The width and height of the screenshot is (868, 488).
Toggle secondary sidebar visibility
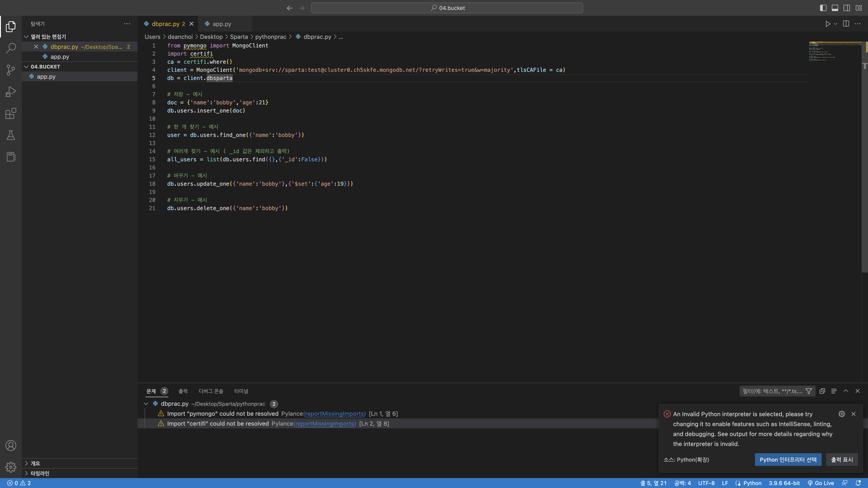tap(847, 8)
